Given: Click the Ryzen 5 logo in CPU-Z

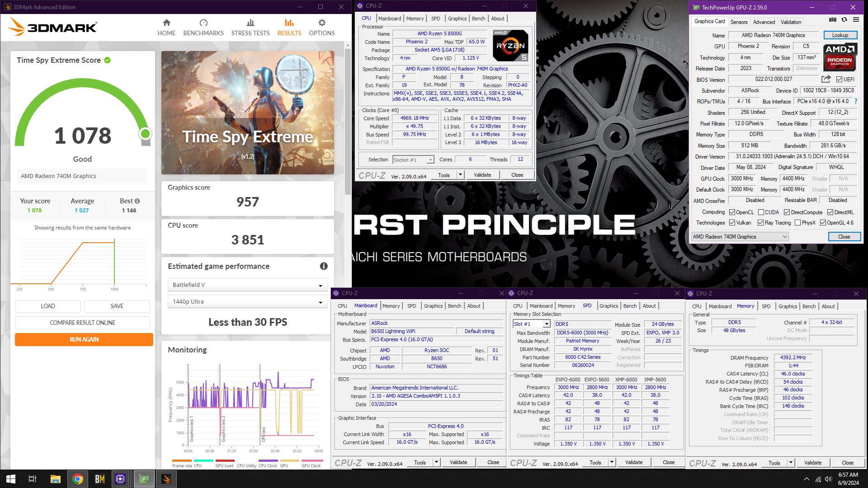Looking at the screenshot, I should pyautogui.click(x=510, y=46).
